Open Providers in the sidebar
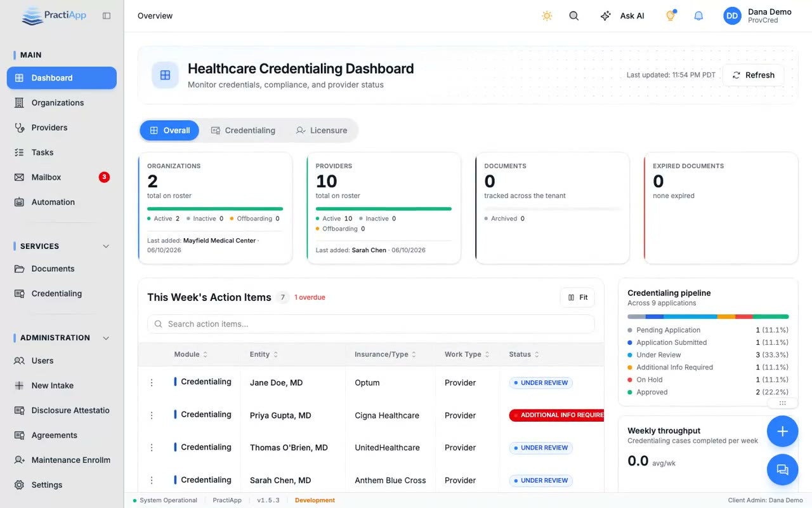The image size is (812, 508). (x=62, y=128)
